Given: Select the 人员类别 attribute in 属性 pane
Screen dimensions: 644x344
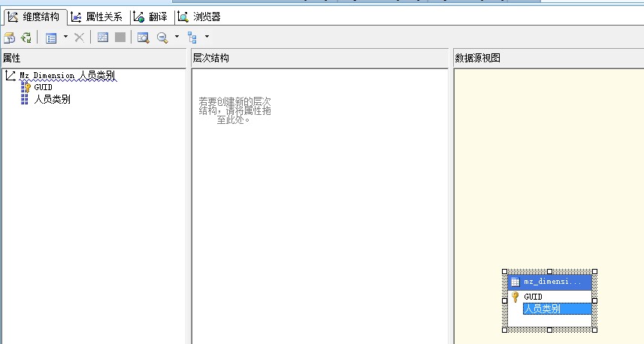Looking at the screenshot, I should (x=52, y=99).
